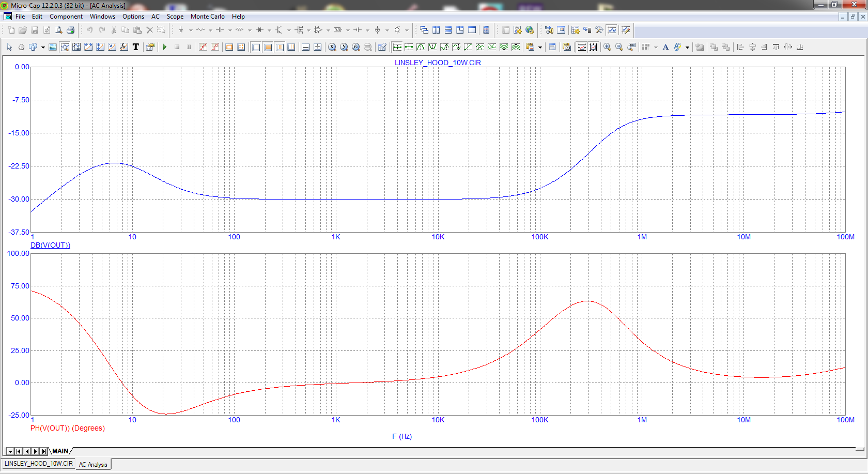868x474 pixels.
Task: Open the transistor component dropdown arrow
Action: (289, 30)
